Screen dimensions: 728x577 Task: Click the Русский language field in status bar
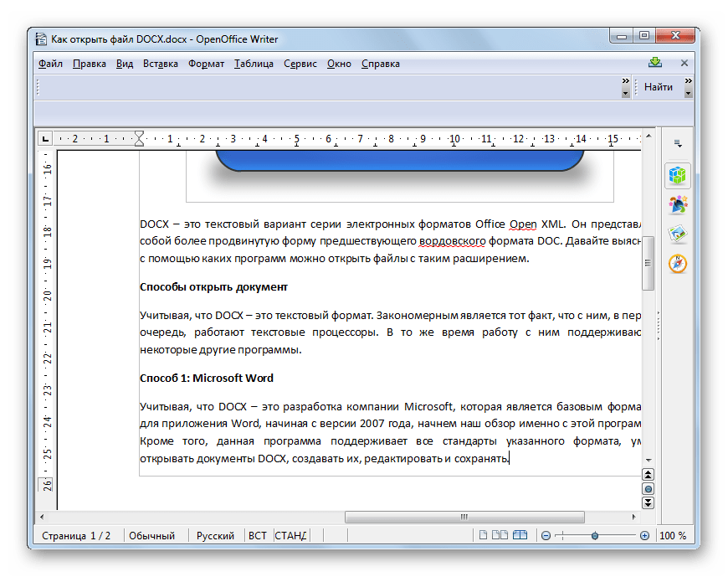pos(215,536)
